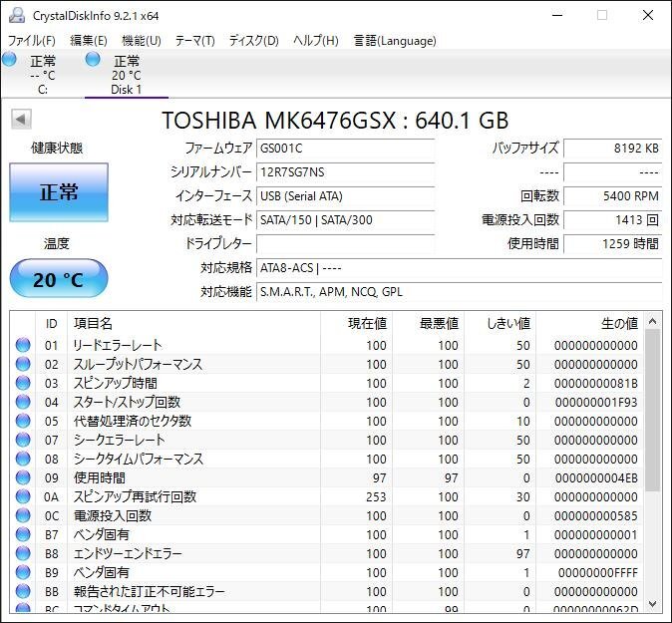Click the ファームウェア field showing GS001C
The image size is (672, 623).
point(345,148)
